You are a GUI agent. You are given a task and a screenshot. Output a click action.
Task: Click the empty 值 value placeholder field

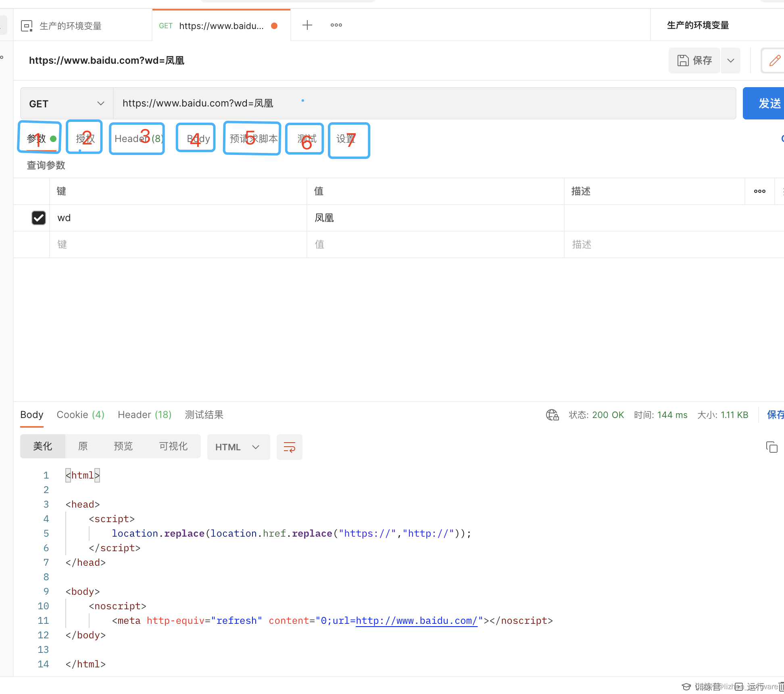436,245
